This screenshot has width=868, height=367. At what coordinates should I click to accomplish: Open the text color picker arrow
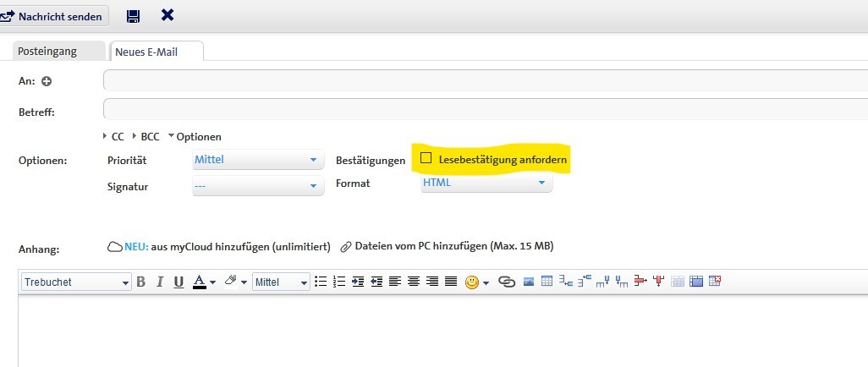click(212, 282)
